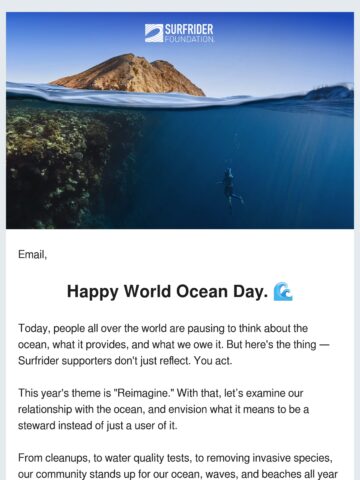Click the Surfrider Foundation logo

click(x=179, y=33)
